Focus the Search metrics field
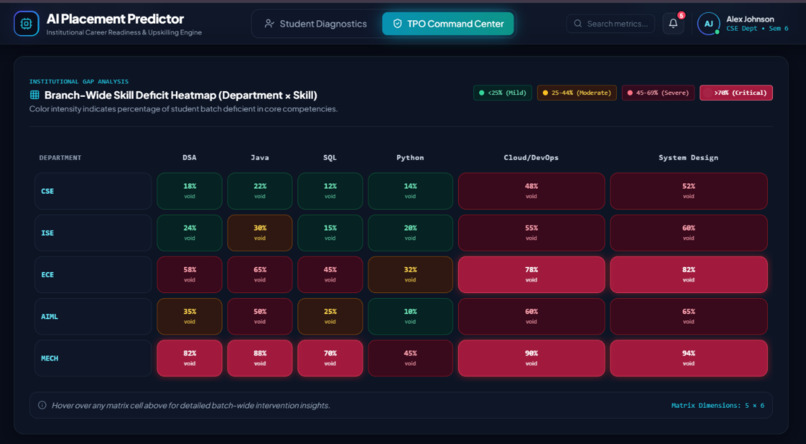Viewport: 806px width, 444px height. (x=611, y=24)
